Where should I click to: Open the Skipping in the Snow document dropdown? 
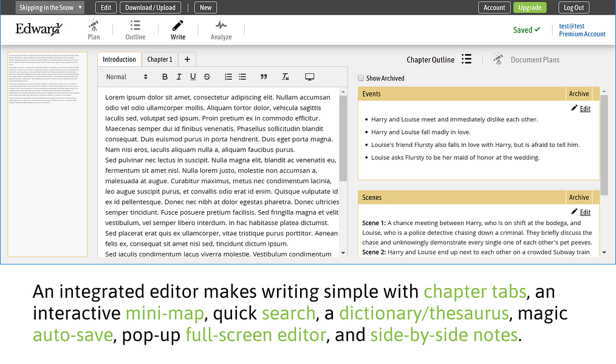(50, 8)
